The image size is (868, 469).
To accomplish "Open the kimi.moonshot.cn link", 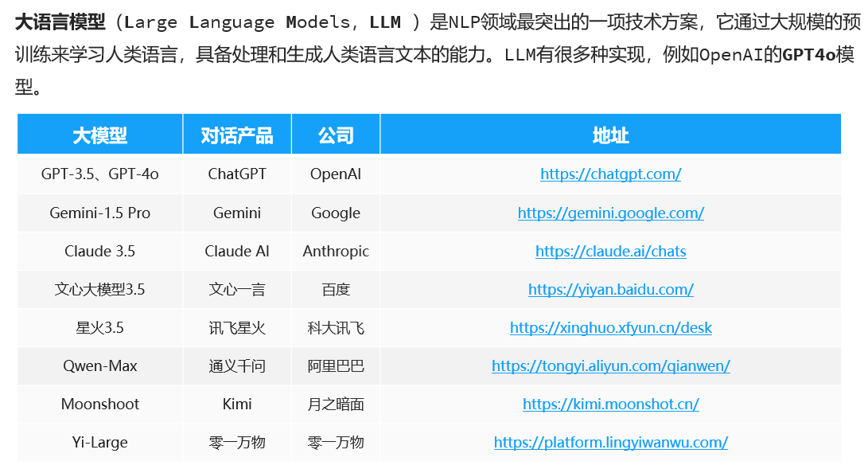I will (x=610, y=404).
